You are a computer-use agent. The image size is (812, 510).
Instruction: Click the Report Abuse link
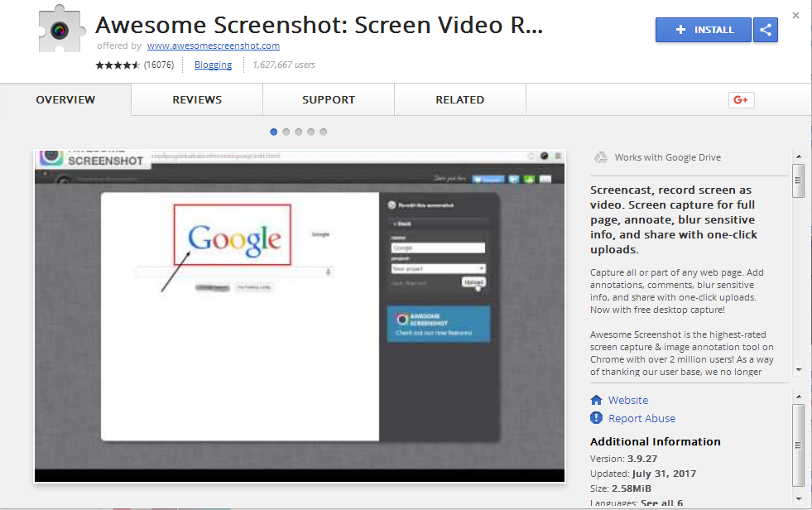[641, 418]
